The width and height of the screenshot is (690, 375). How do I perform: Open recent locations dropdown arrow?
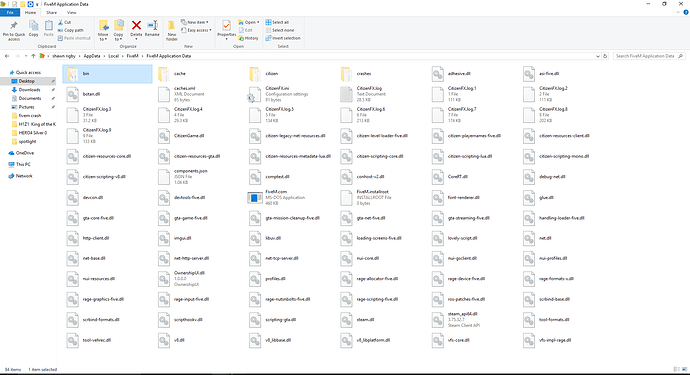click(26, 56)
